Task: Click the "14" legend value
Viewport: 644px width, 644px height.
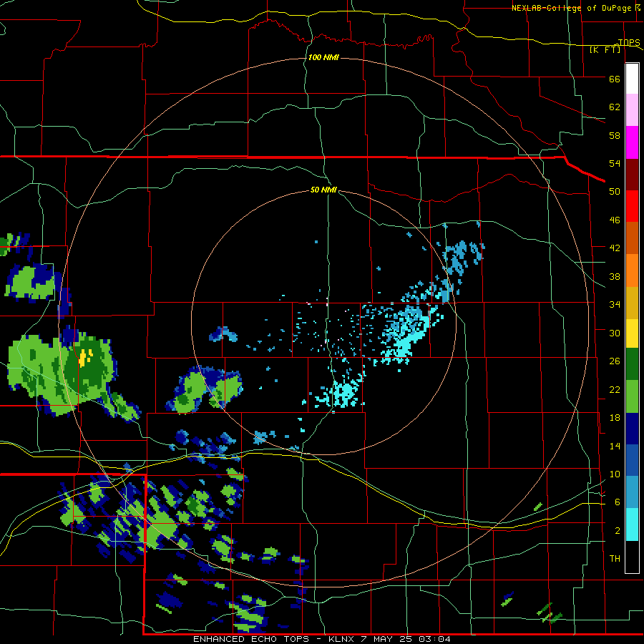Action: click(x=615, y=446)
